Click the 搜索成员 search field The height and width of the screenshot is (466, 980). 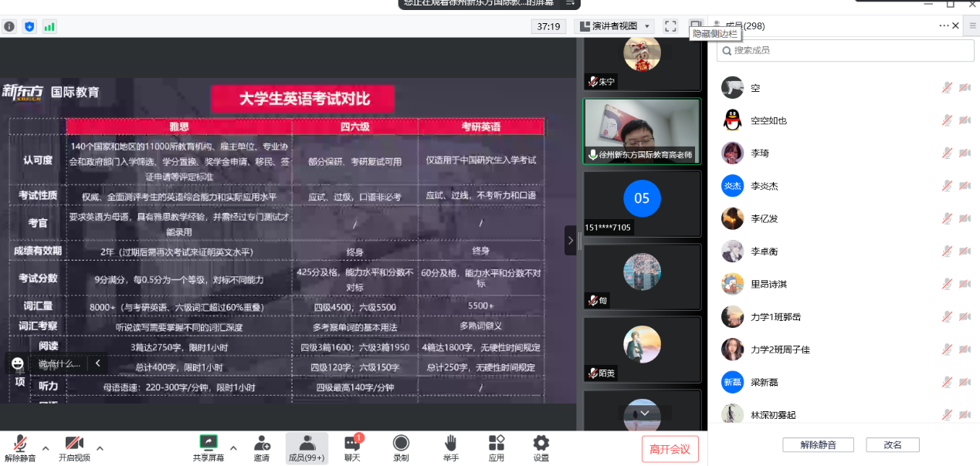[x=846, y=50]
